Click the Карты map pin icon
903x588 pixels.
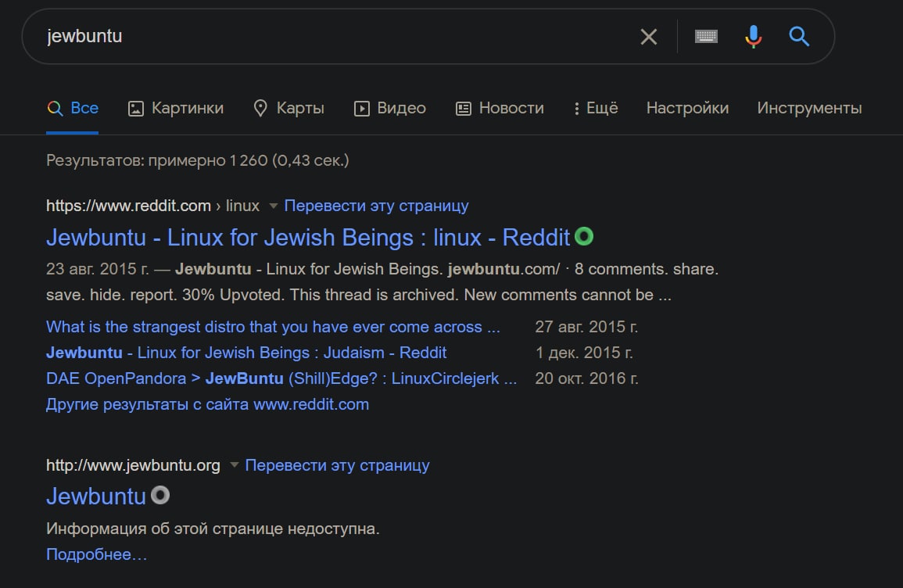[x=260, y=108]
